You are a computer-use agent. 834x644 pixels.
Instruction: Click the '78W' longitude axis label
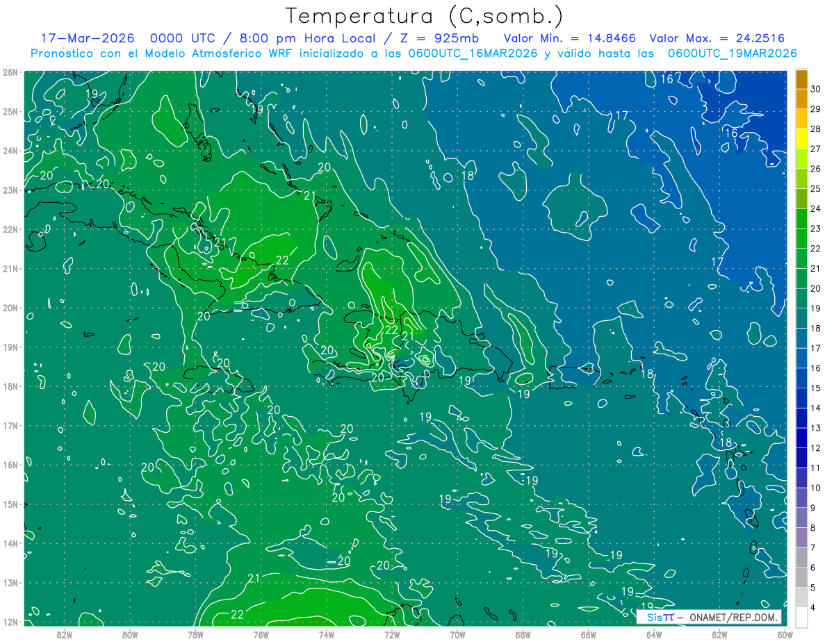click(x=195, y=634)
